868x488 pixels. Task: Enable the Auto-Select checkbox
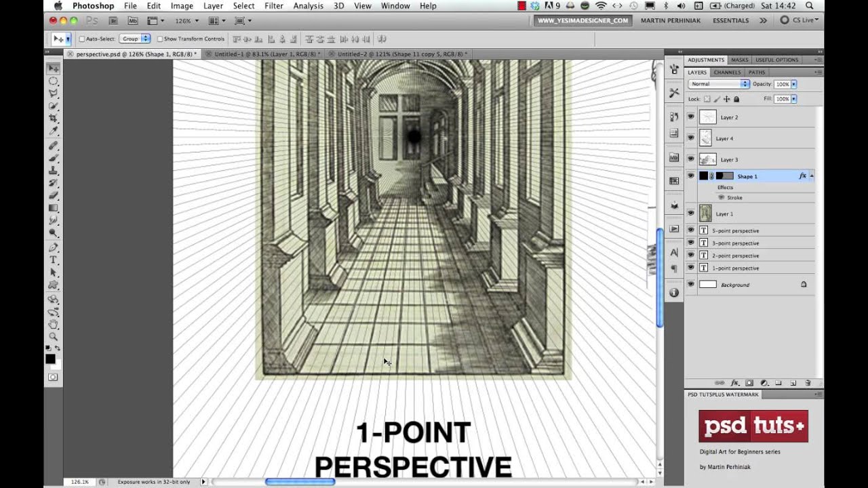click(x=82, y=39)
